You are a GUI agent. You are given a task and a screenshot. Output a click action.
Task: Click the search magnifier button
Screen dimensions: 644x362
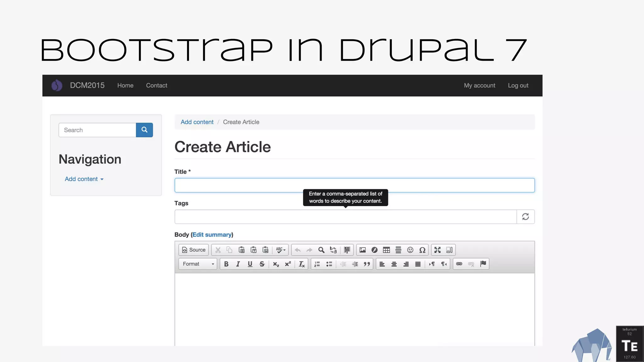144,130
